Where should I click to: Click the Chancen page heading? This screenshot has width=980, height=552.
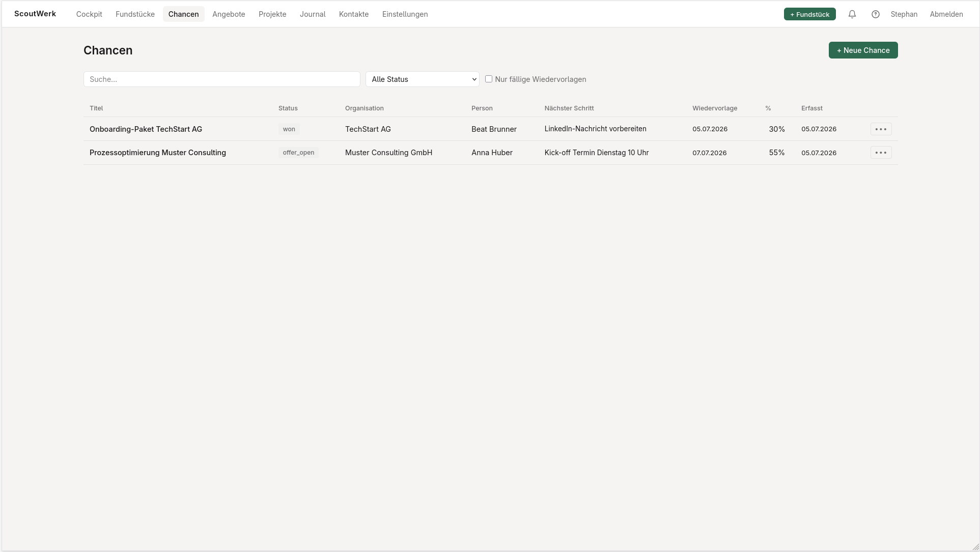tap(108, 50)
